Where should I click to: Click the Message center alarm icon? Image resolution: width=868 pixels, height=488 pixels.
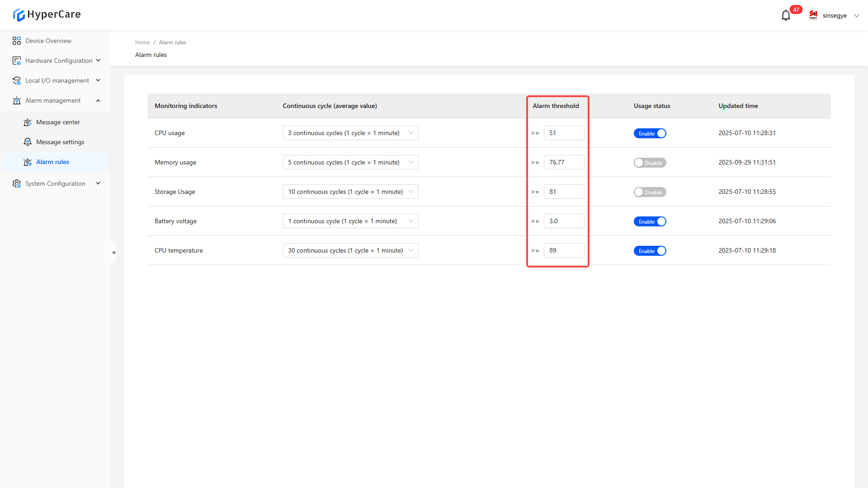coord(28,122)
